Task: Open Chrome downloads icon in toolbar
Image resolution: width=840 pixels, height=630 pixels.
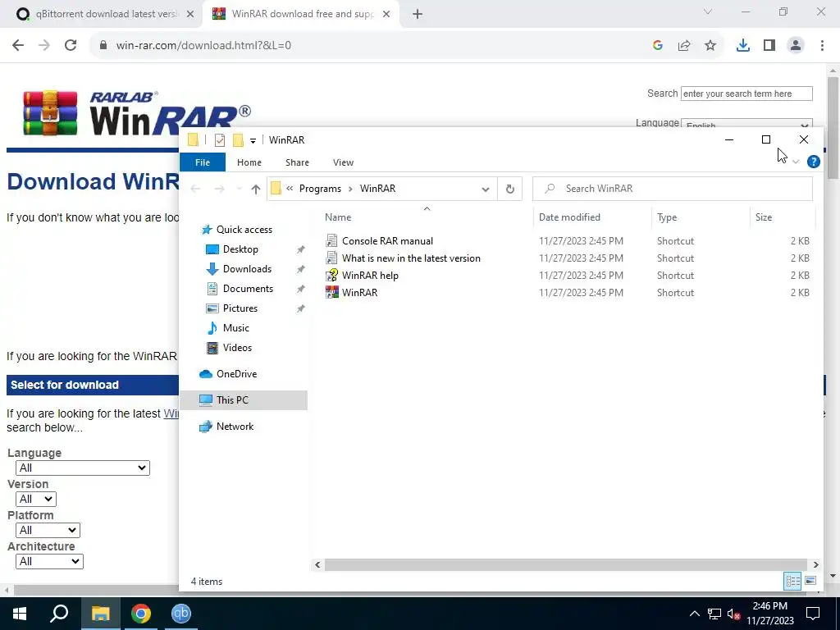Action: [742, 46]
